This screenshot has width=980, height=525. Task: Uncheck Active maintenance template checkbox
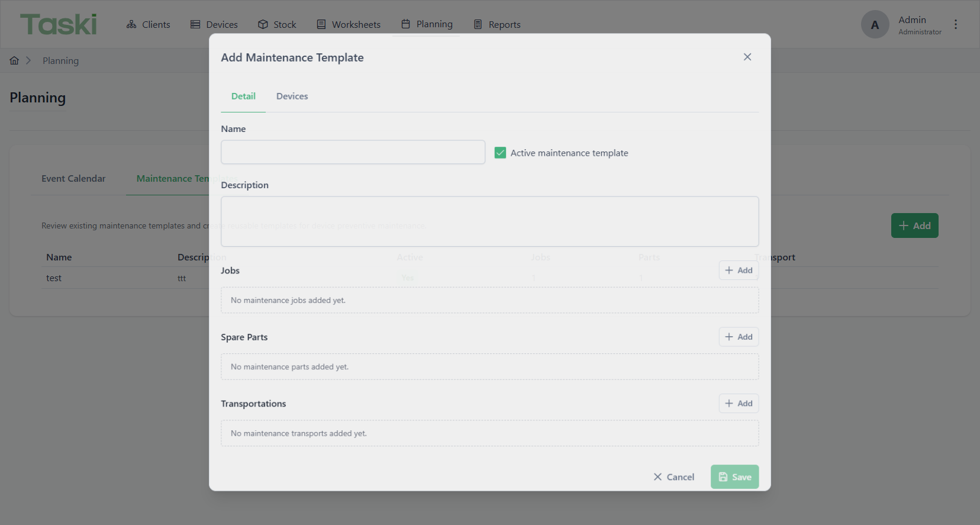500,153
